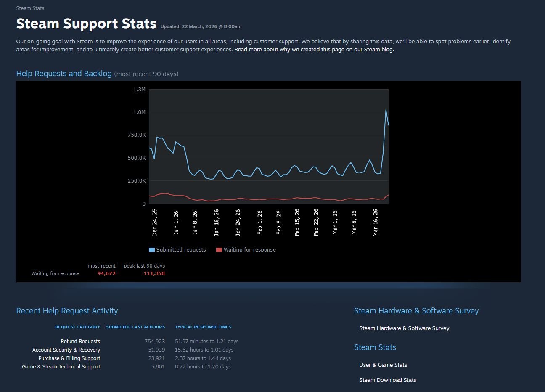Click the Account Security & Recovery category
545x392 pixels.
pyautogui.click(x=66, y=350)
